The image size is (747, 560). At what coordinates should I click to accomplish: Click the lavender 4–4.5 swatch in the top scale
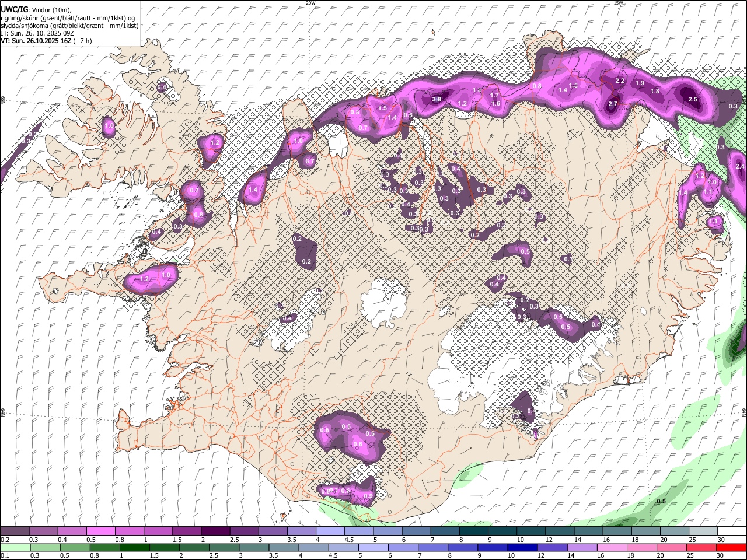point(330,531)
